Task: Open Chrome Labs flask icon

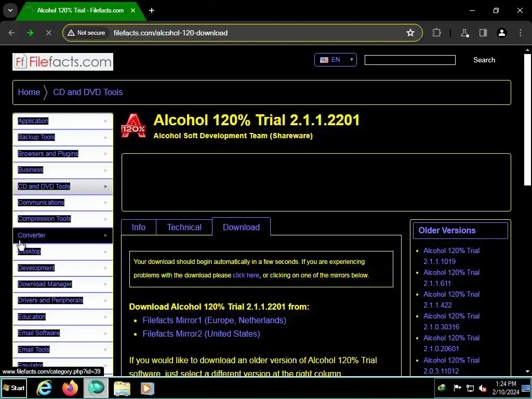Action: click(464, 33)
